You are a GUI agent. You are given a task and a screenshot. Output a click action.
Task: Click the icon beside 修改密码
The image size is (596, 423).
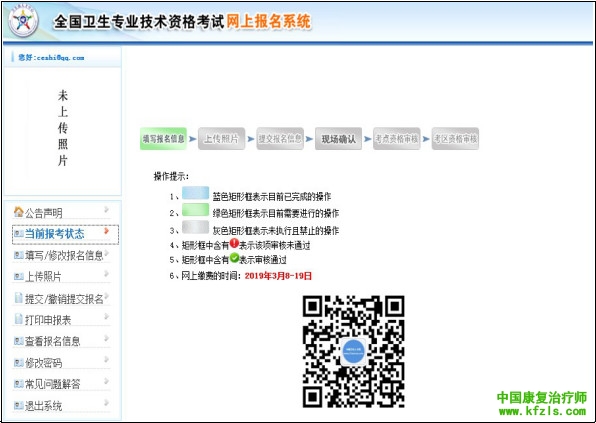point(18,363)
